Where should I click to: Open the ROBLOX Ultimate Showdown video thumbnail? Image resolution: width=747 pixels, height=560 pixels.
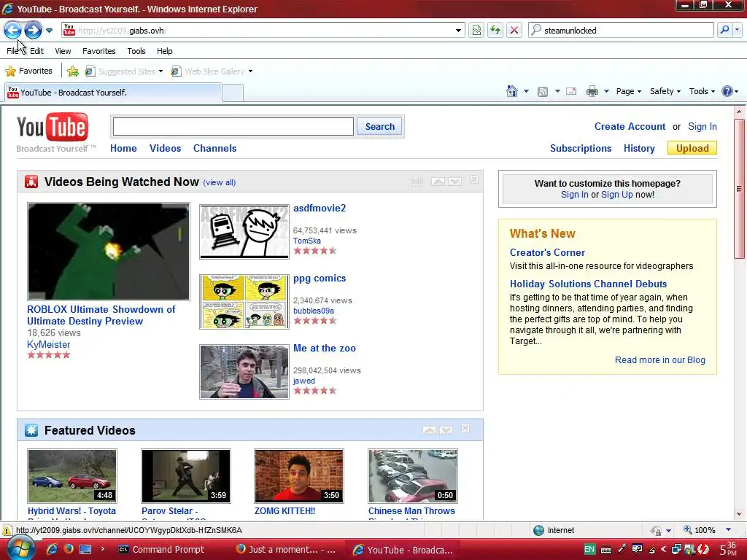point(109,252)
